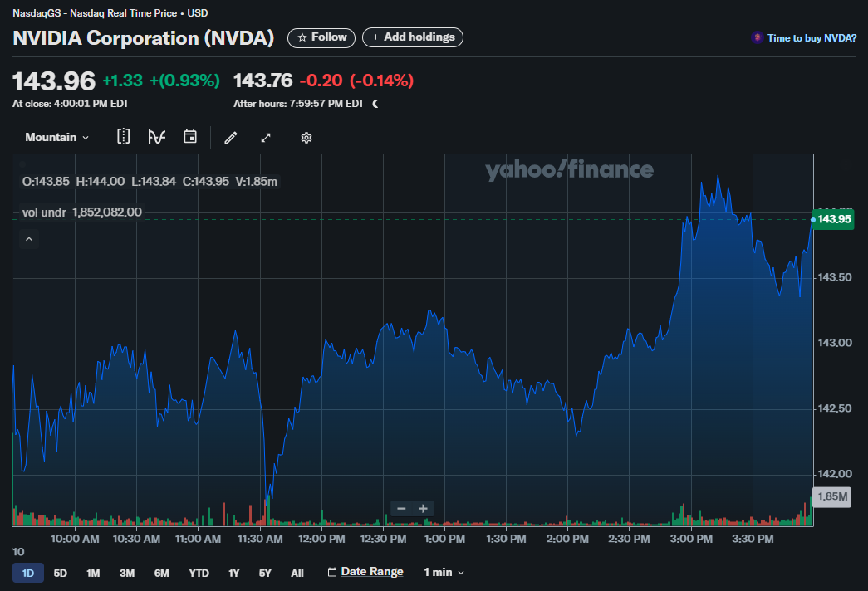Viewport: 868px width, 591px height.
Task: Open chart settings gear
Action: (x=306, y=137)
